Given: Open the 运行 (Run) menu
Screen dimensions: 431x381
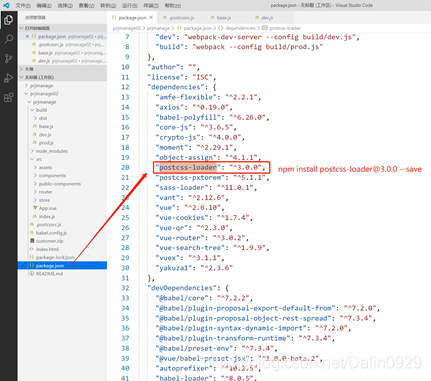Looking at the screenshot, I should click(130, 5).
